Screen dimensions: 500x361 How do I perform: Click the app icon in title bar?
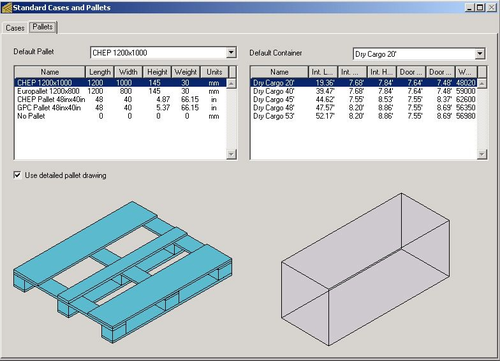coord(7,8)
